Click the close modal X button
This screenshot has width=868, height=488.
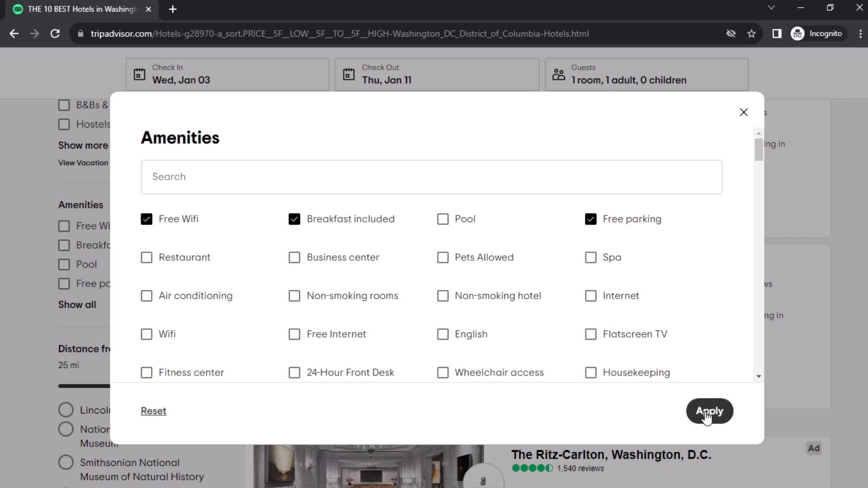click(x=743, y=113)
